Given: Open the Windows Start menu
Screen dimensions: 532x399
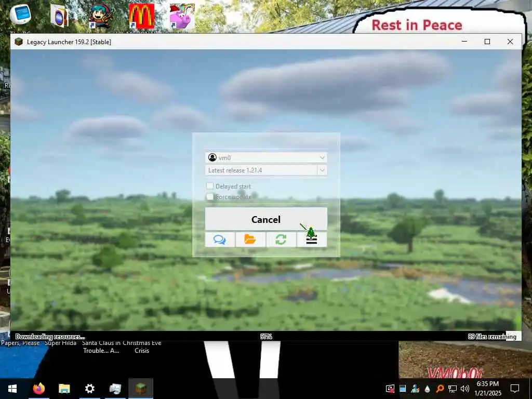Looking at the screenshot, I should pos(12,389).
